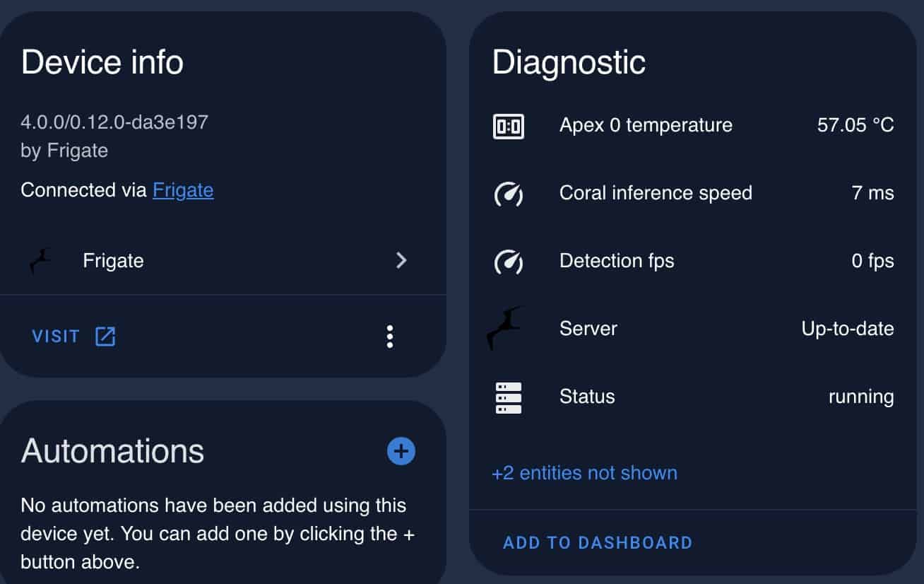Click the Frigate bird icon beside Server
The width and height of the screenshot is (924, 584).
505,329
